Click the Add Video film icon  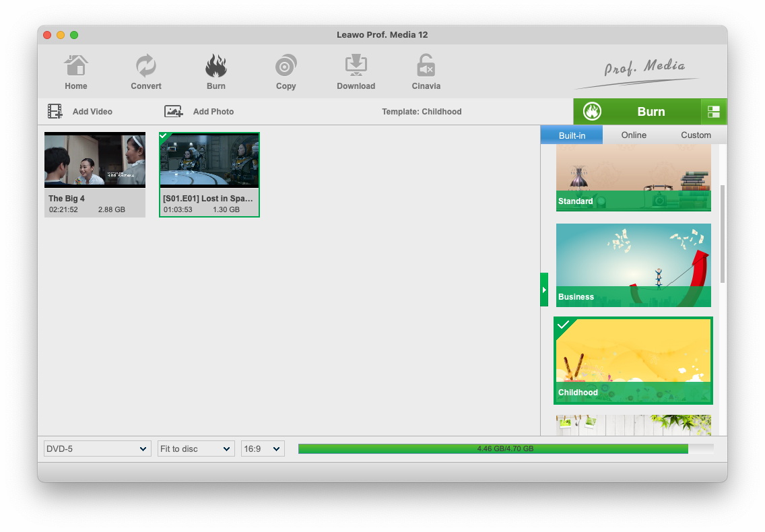55,111
